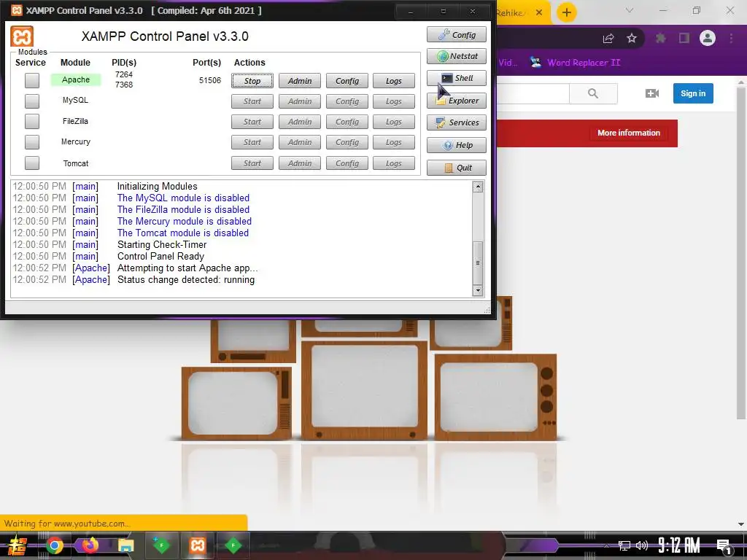Click the Apache port number 51506
Screen dimensions: 747x560
210,80
